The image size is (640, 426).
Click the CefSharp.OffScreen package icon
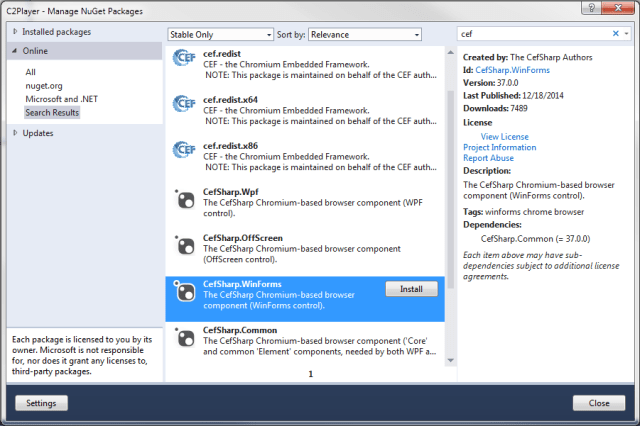pos(184,246)
